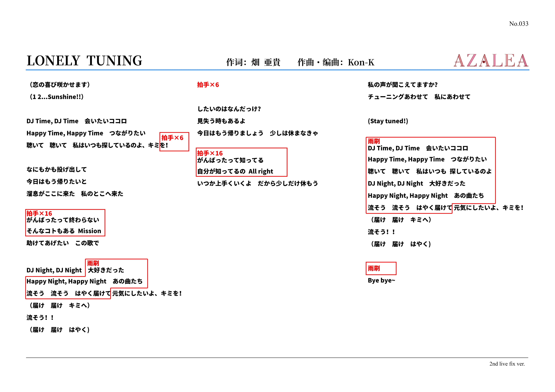Click the 私の声が聞こえてますか? line
The width and height of the screenshot is (555, 392).
click(403, 85)
